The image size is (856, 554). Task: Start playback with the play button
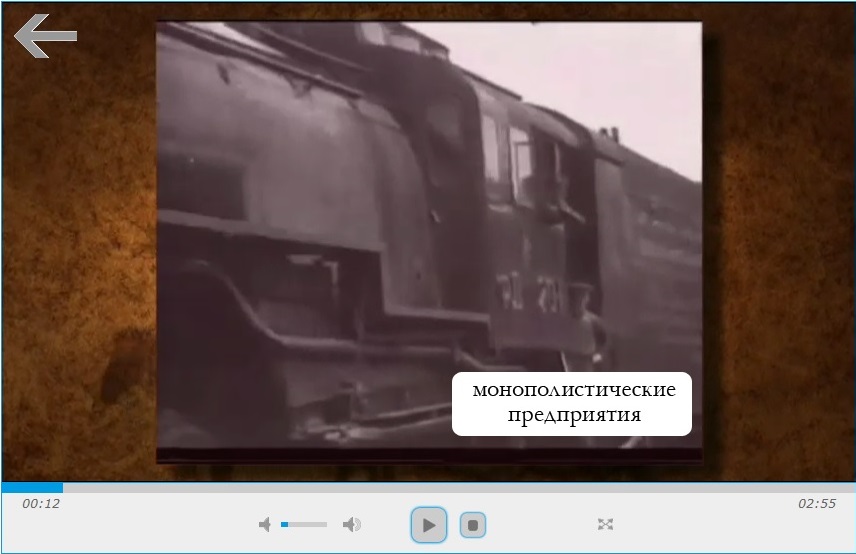point(429,525)
